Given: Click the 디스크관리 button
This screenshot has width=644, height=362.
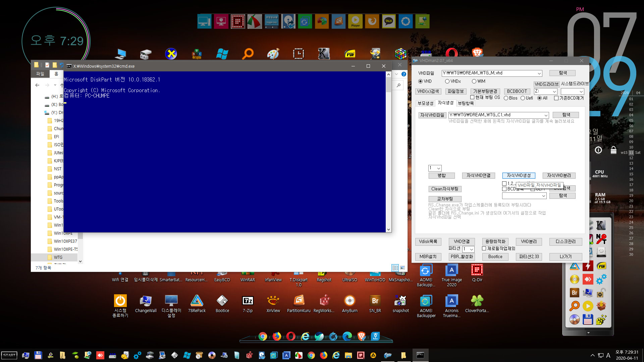Looking at the screenshot, I should [566, 242].
